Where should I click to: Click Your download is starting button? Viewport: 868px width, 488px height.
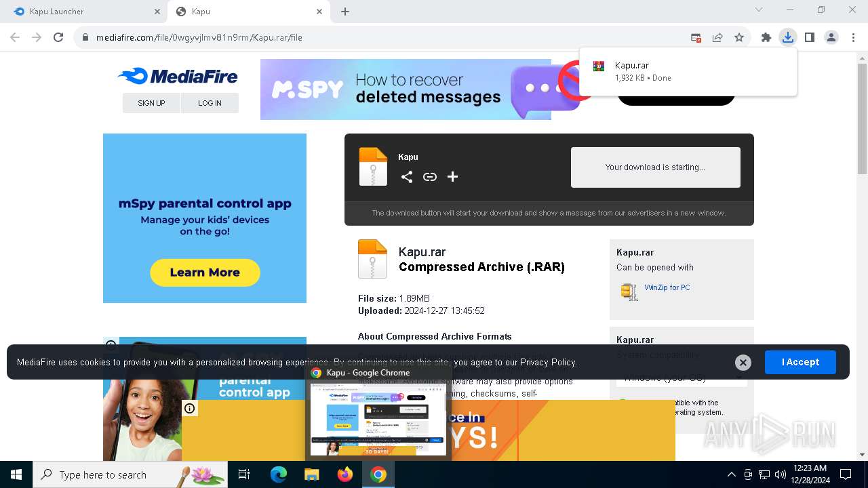click(655, 167)
